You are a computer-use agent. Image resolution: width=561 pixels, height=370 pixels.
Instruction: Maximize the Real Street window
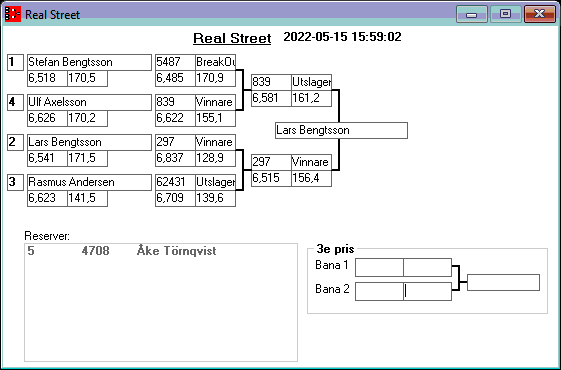pos(505,14)
